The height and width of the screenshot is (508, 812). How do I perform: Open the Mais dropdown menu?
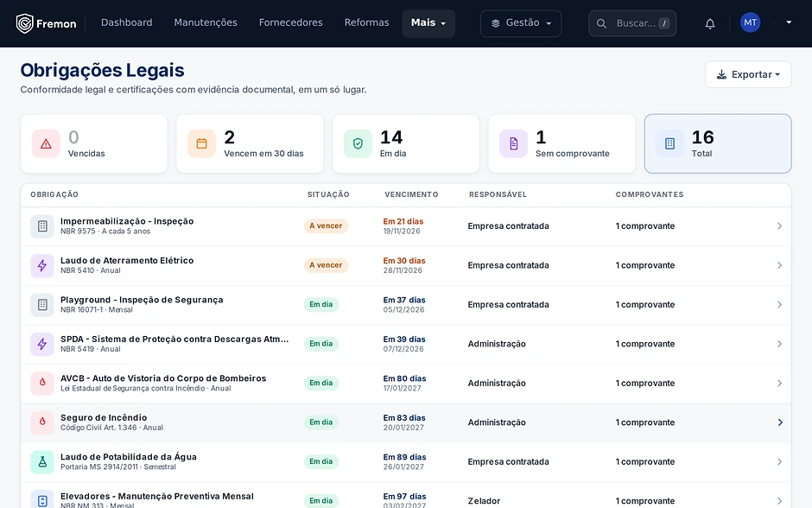tap(428, 23)
